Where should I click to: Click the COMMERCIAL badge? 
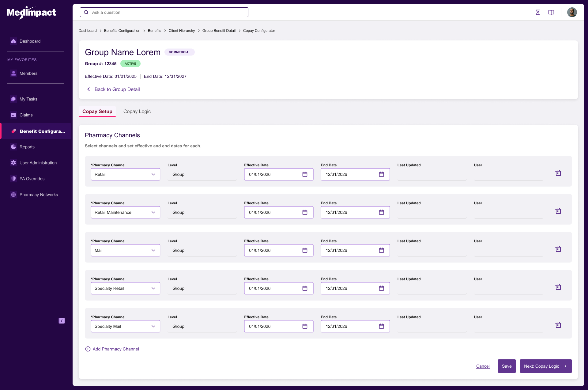179,52
